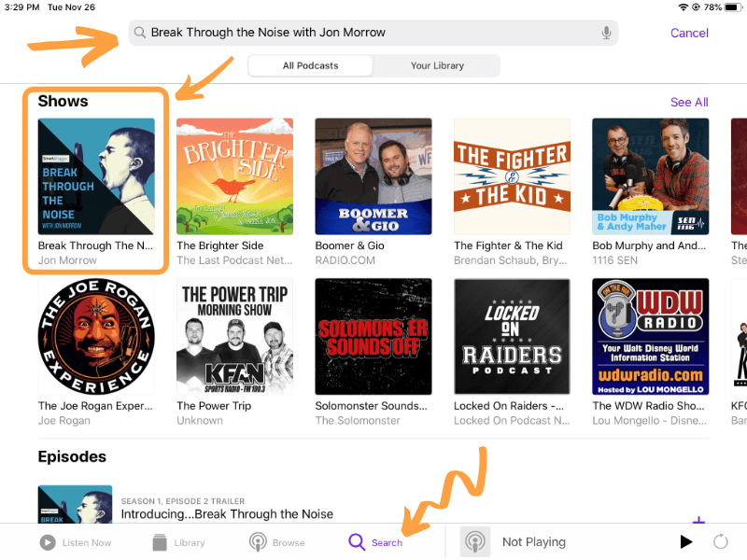Screen dimensions: 747x560
Task: Tap the microphone dictation icon in search field
Action: click(606, 33)
